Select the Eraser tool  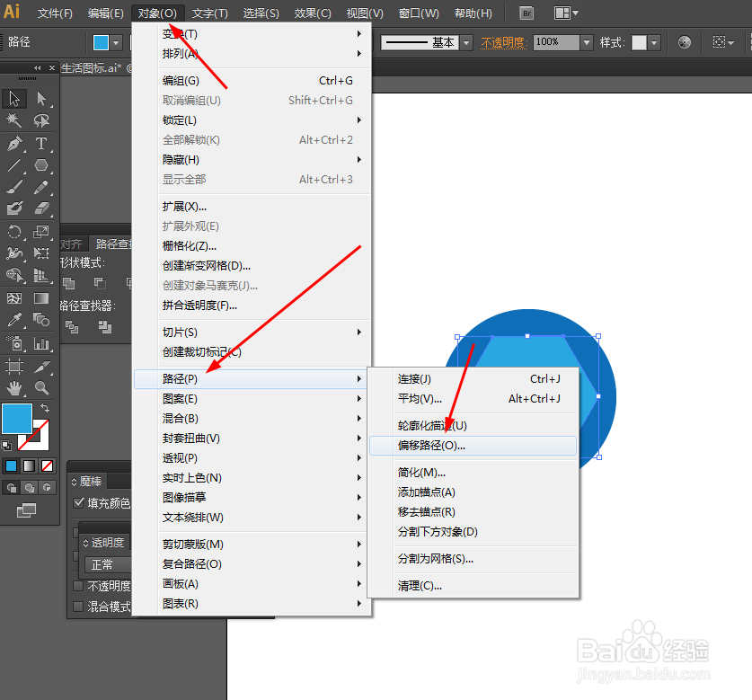pos(41,208)
